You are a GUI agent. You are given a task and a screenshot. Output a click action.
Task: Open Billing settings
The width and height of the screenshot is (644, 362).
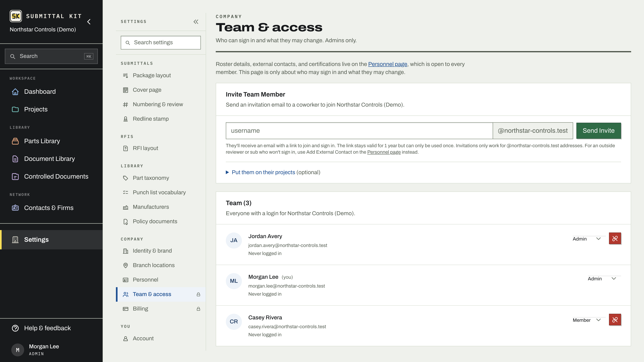click(161, 309)
